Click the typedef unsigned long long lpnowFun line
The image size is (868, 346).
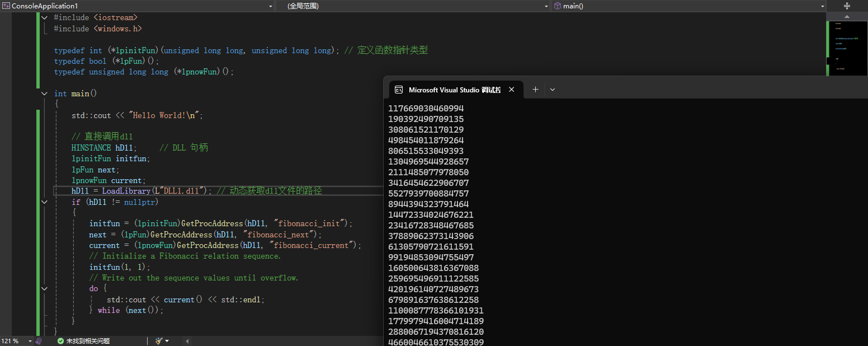click(144, 72)
